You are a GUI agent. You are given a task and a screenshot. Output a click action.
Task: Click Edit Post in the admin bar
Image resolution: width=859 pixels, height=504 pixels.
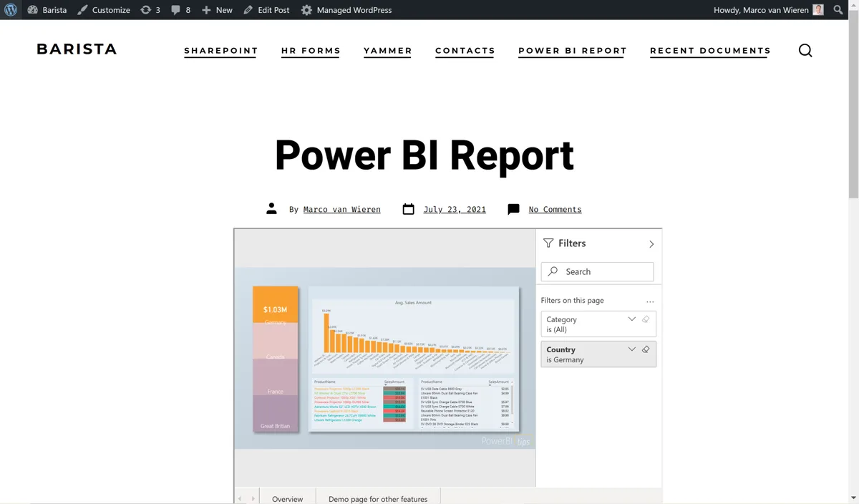click(x=266, y=10)
